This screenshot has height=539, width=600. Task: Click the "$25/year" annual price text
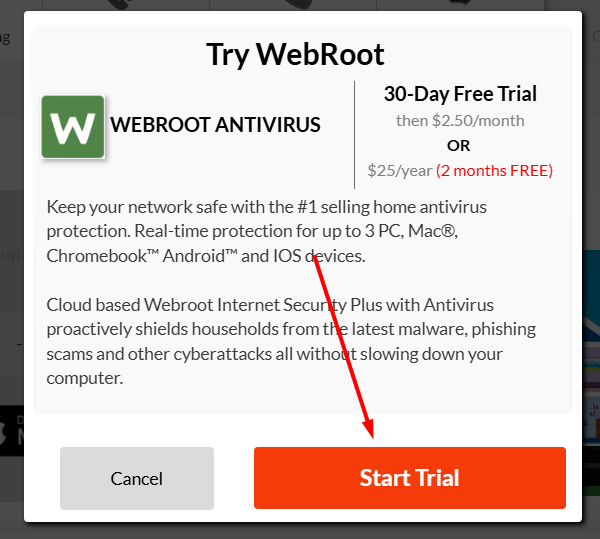tap(400, 171)
